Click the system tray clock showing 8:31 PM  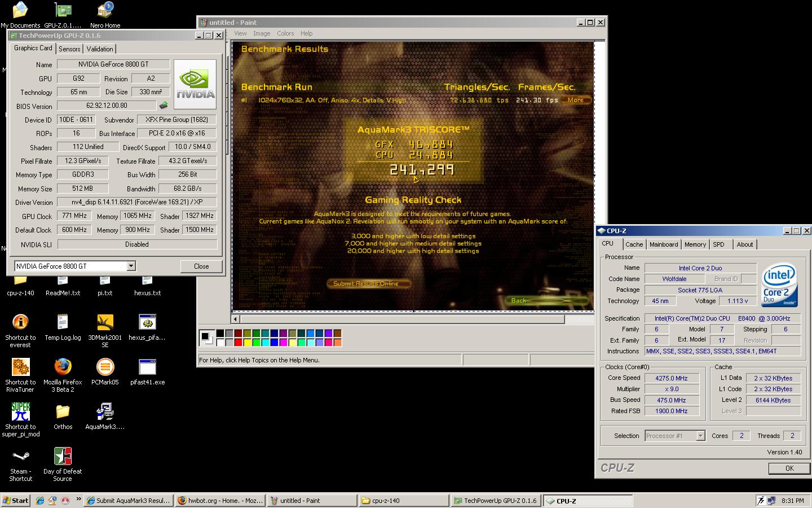point(792,501)
